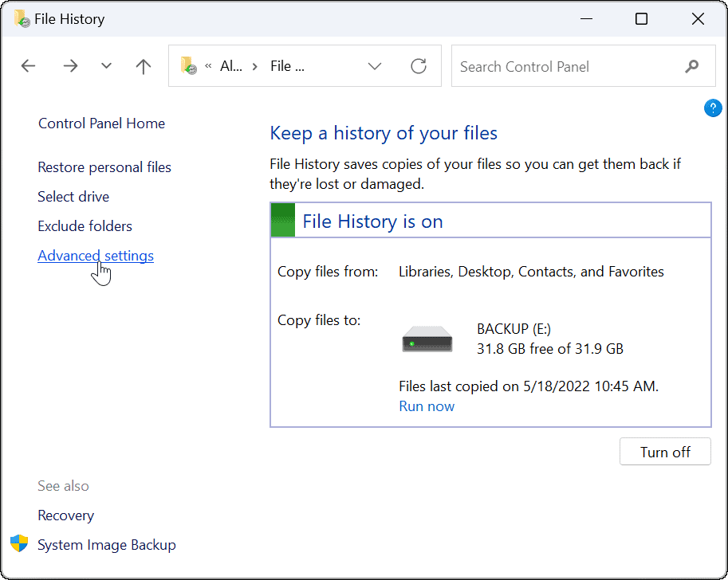Select the Exclude folders option
The width and height of the screenshot is (728, 580).
pos(85,225)
